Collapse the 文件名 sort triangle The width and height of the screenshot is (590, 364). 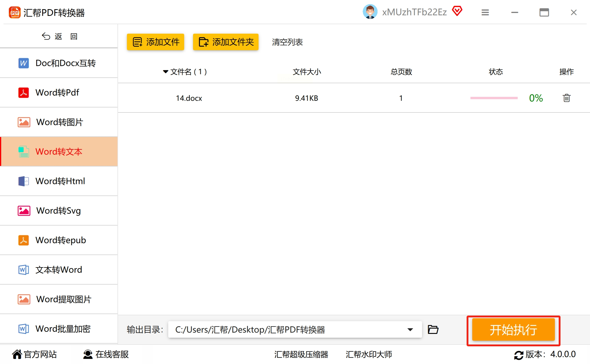point(166,72)
